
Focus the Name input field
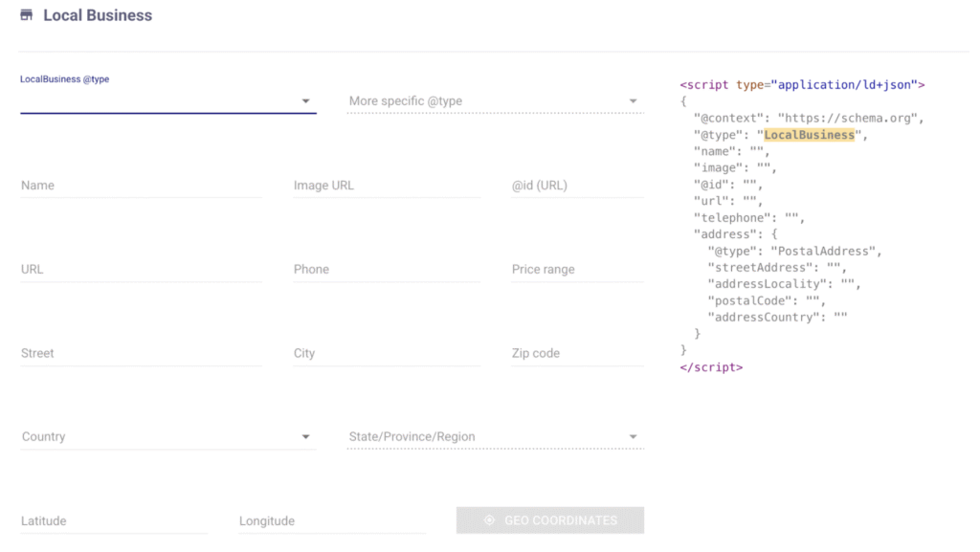coord(142,186)
